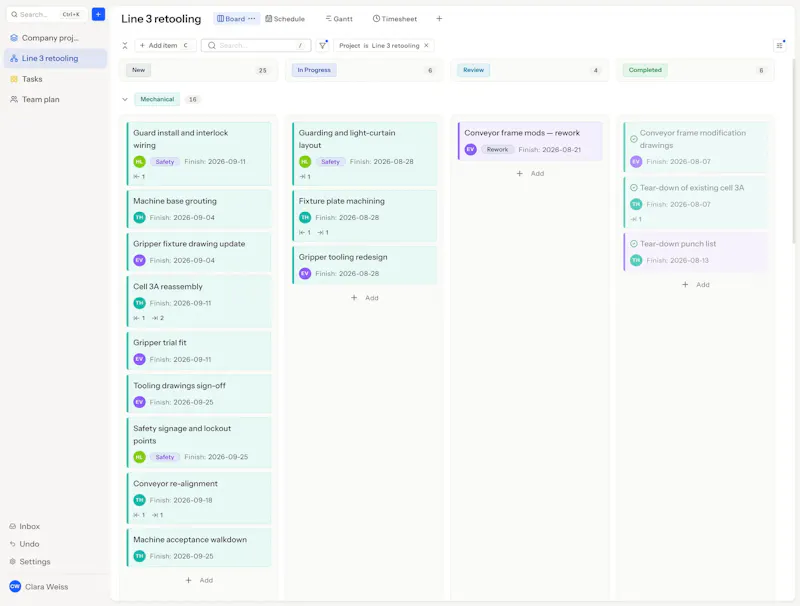Remove the Project is Line 3 retooling filter
This screenshot has height=606, width=800.
coord(427,45)
